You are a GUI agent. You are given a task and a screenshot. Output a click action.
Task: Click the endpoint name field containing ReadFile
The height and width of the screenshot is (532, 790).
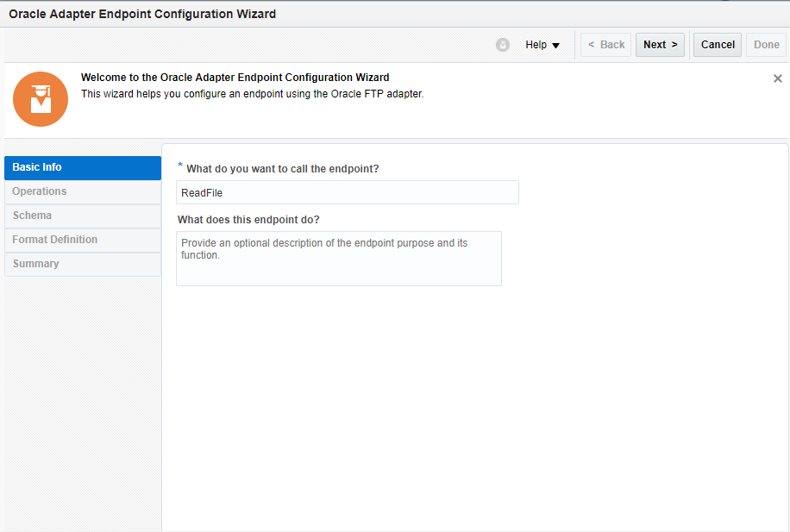click(347, 192)
